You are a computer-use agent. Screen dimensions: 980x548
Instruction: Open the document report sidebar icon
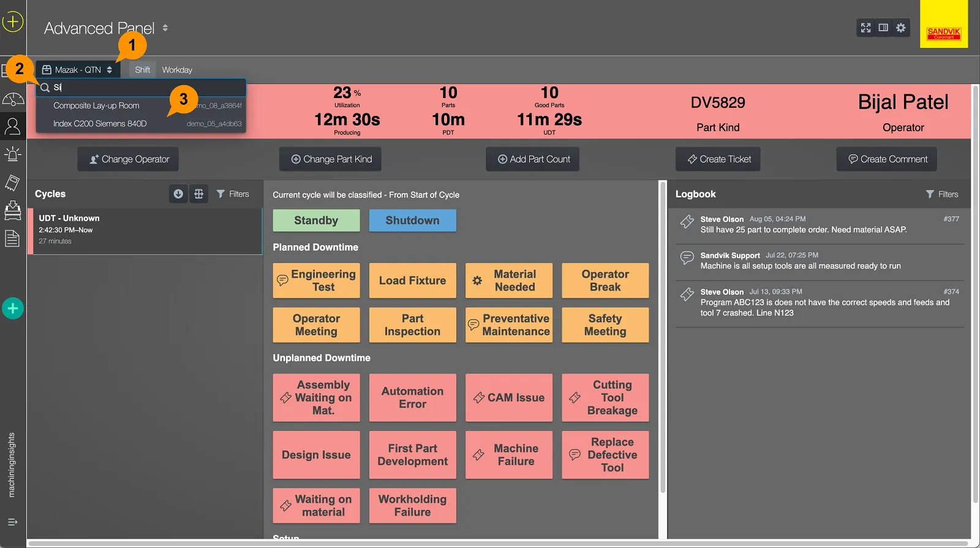point(13,238)
